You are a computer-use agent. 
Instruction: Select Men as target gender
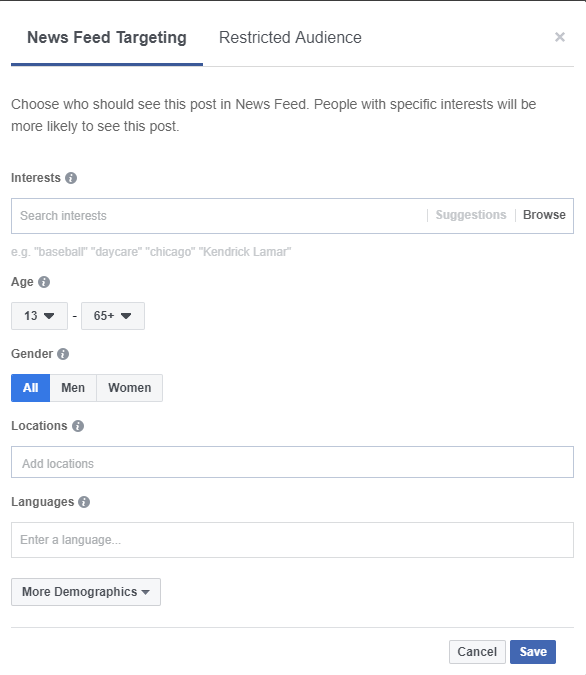pos(73,388)
